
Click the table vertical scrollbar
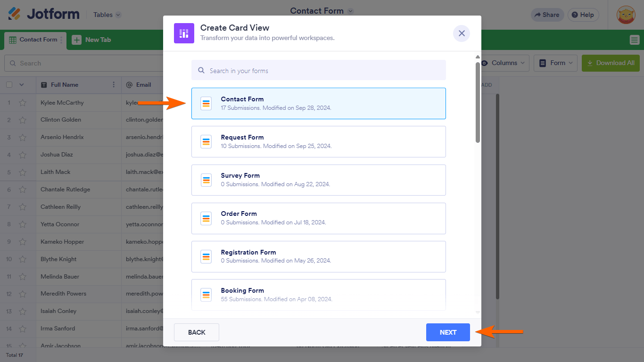pyautogui.click(x=497, y=196)
